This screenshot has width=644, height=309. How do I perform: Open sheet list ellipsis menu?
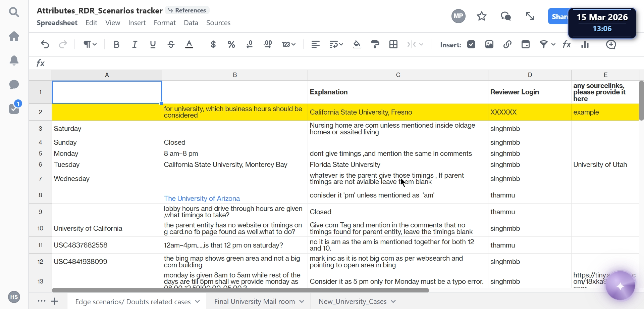click(x=42, y=301)
